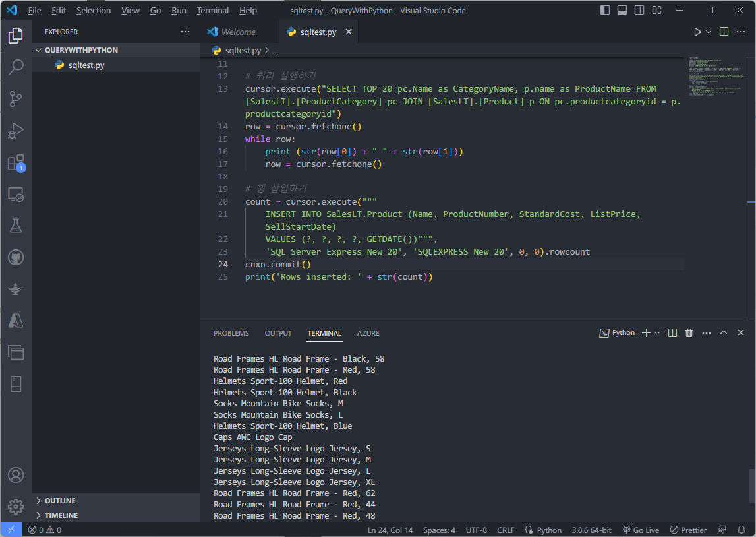Viewport: 756px width, 537px height.
Task: Toggle the Secondary Side Bar layout
Action: pyautogui.click(x=639, y=10)
